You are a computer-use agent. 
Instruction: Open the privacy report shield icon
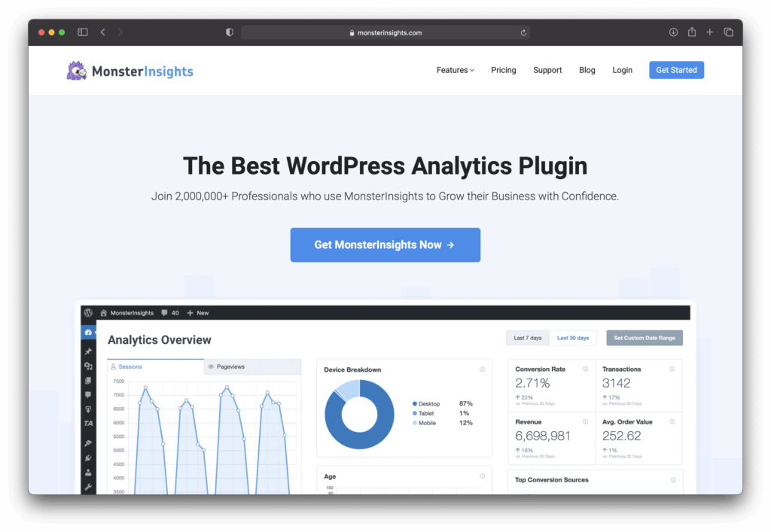point(229,32)
